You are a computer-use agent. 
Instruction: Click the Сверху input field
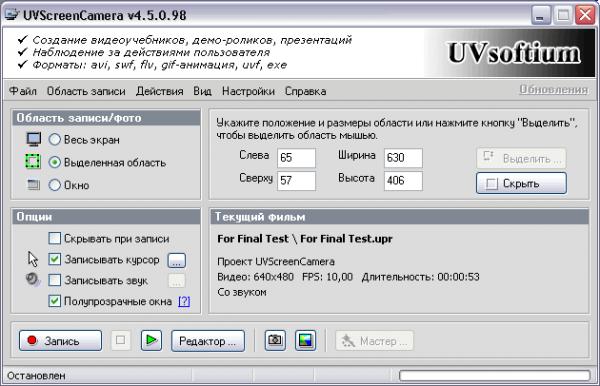(x=296, y=181)
